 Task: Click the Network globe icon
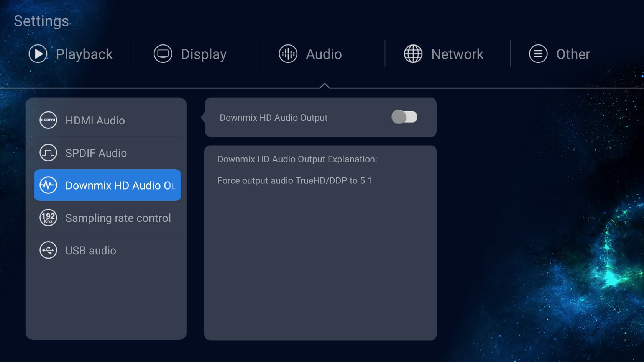413,54
